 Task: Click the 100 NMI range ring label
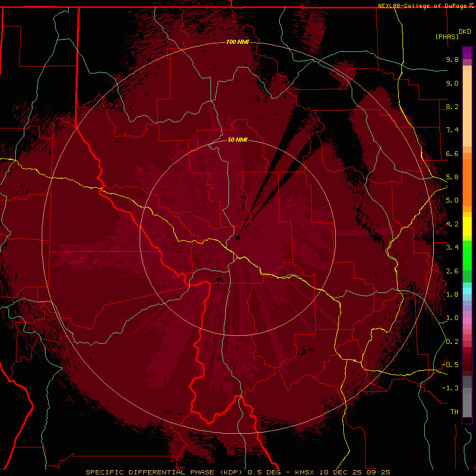coord(237,42)
